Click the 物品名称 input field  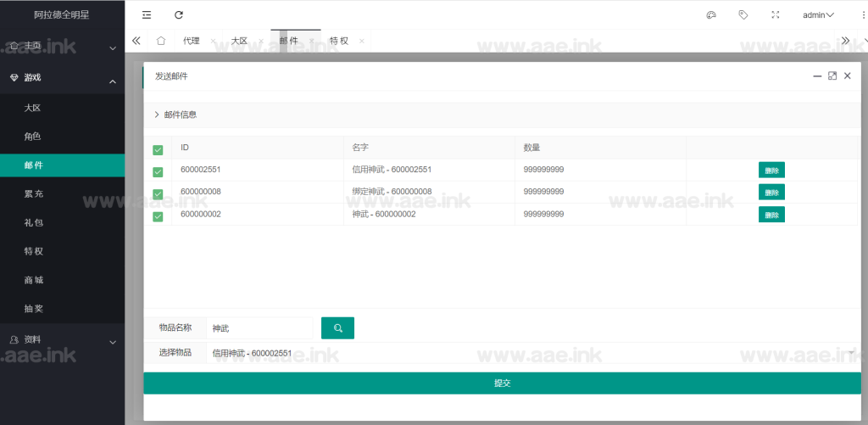[259, 328]
